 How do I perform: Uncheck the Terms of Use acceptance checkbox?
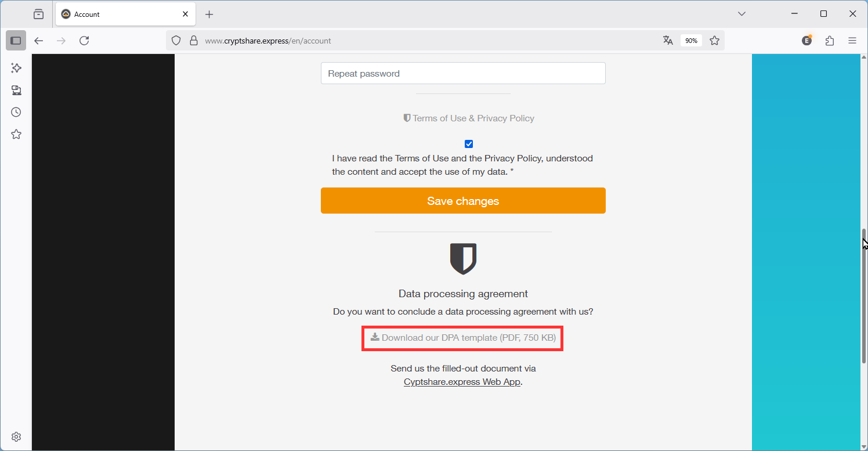(469, 144)
